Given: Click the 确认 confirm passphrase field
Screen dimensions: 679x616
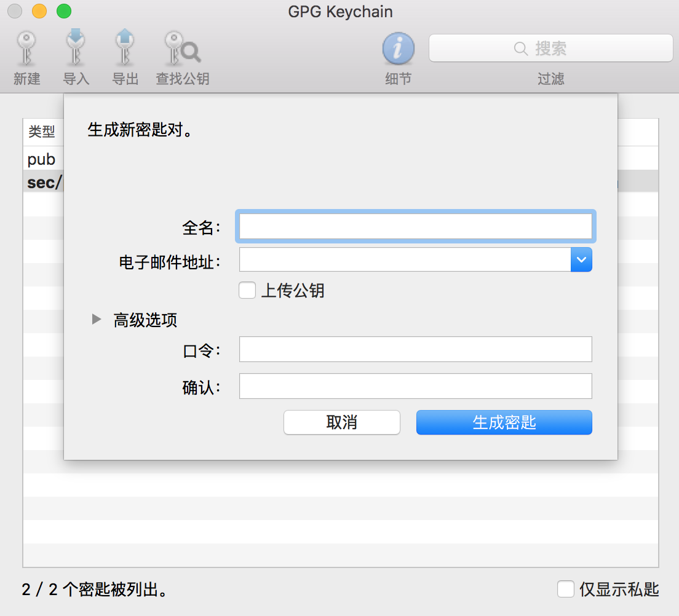Looking at the screenshot, I should click(x=415, y=385).
